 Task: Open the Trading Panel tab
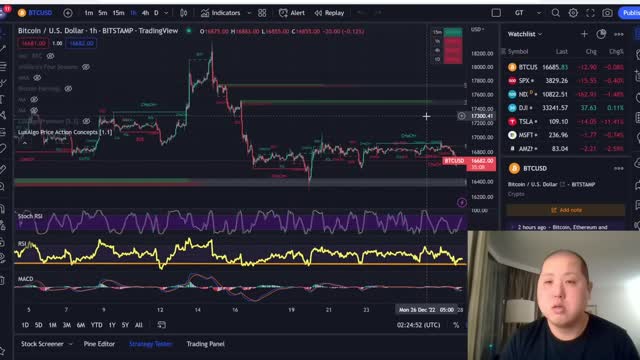(205, 344)
